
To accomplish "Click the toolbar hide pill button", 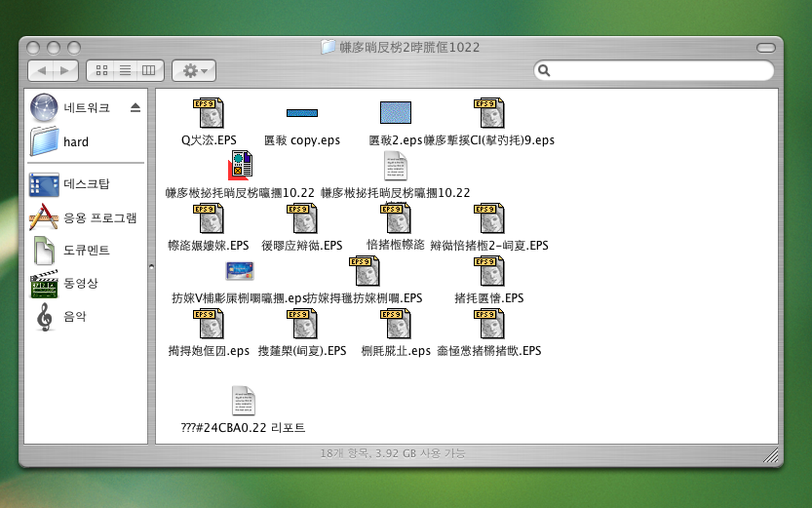I will pyautogui.click(x=767, y=47).
